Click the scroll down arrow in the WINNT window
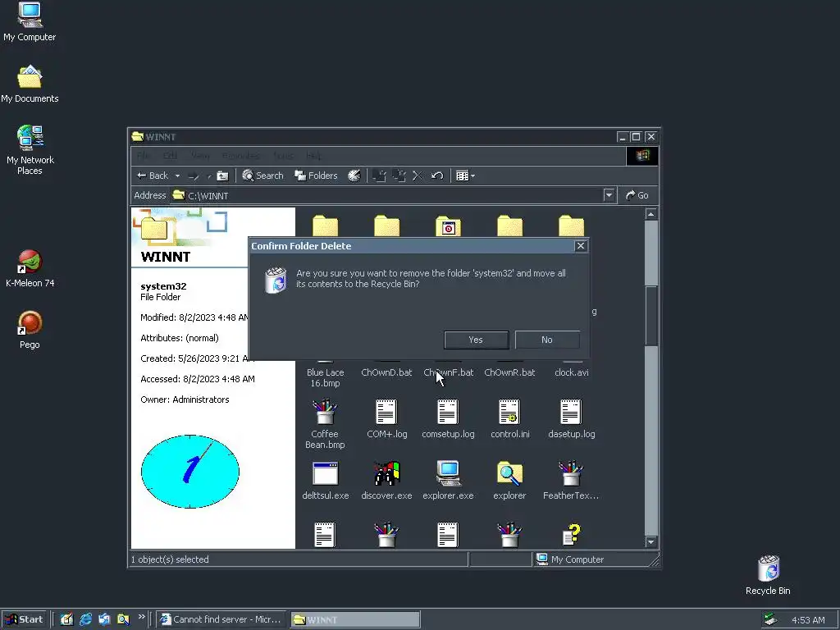The height and width of the screenshot is (630, 840). (651, 542)
